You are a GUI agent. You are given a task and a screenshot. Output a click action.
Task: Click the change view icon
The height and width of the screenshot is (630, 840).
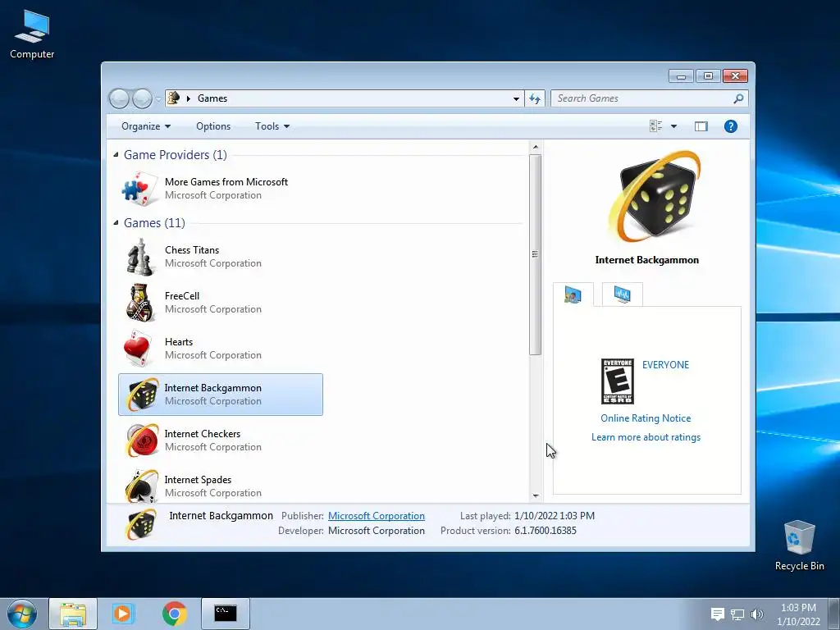tap(655, 126)
